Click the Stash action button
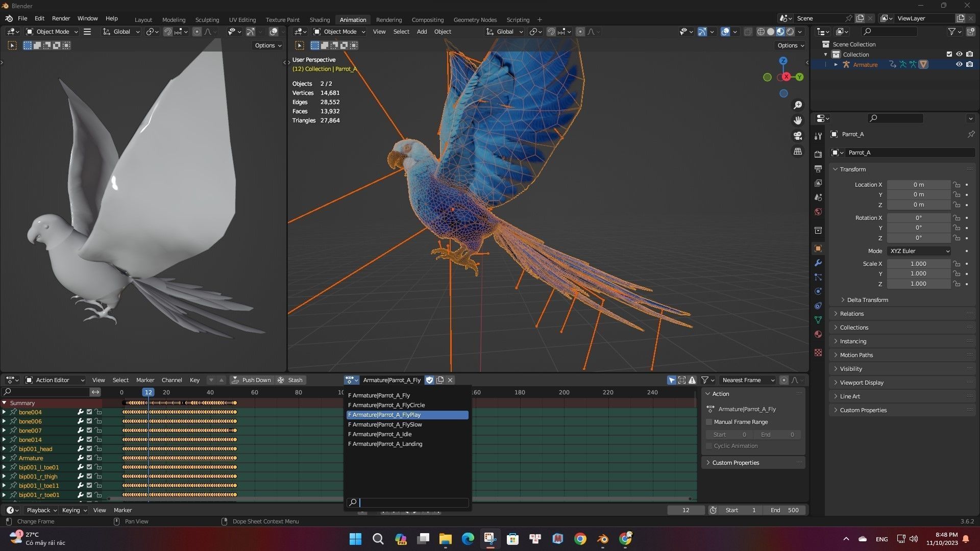The width and height of the screenshot is (980, 551). 290,380
